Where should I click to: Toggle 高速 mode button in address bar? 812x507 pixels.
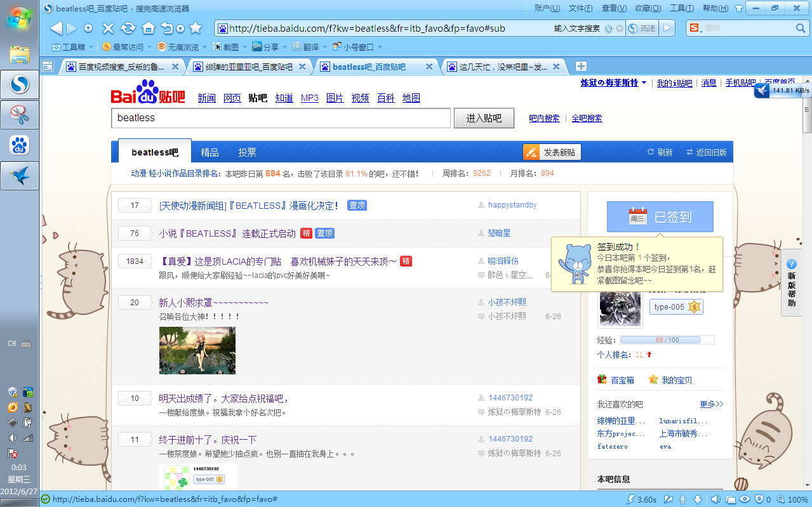point(642,28)
